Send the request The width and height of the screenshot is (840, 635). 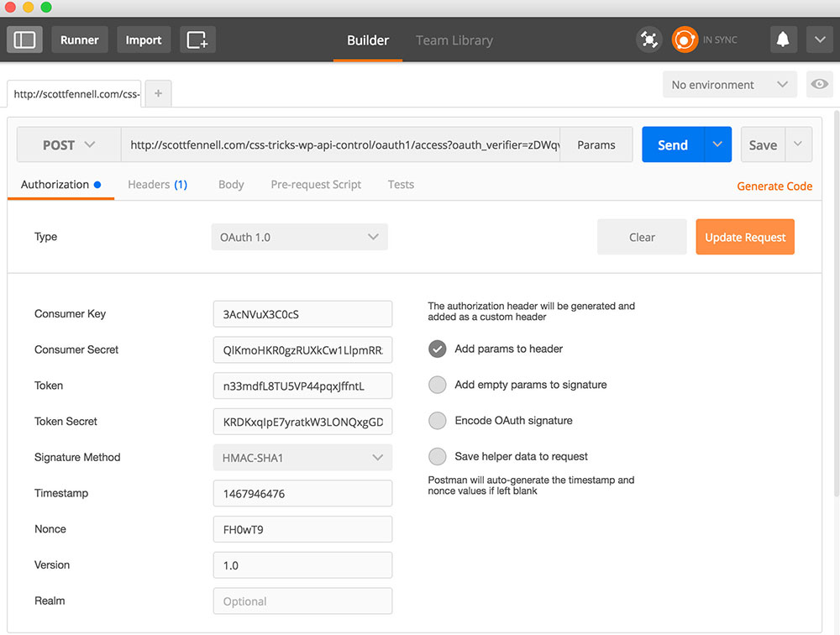pyautogui.click(x=673, y=144)
